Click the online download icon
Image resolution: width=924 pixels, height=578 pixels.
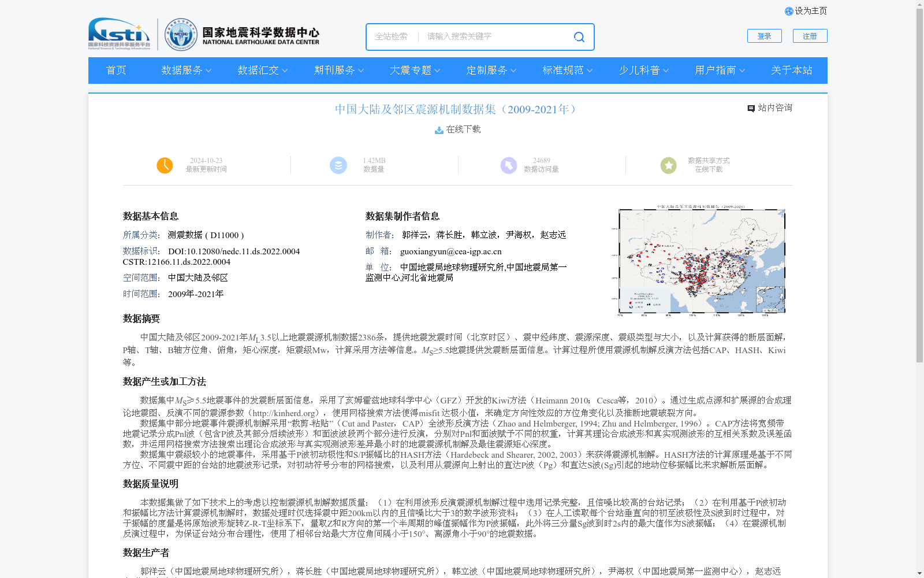439,130
